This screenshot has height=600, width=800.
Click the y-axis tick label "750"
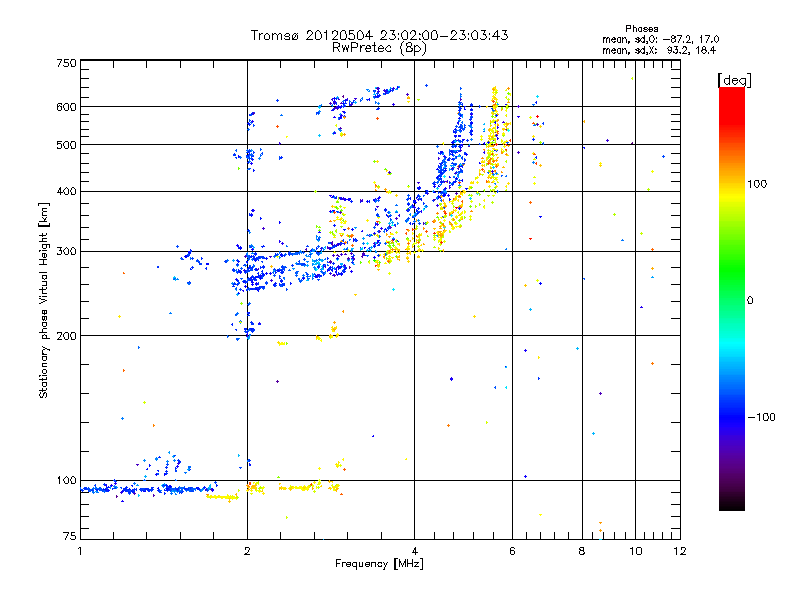pyautogui.click(x=66, y=63)
